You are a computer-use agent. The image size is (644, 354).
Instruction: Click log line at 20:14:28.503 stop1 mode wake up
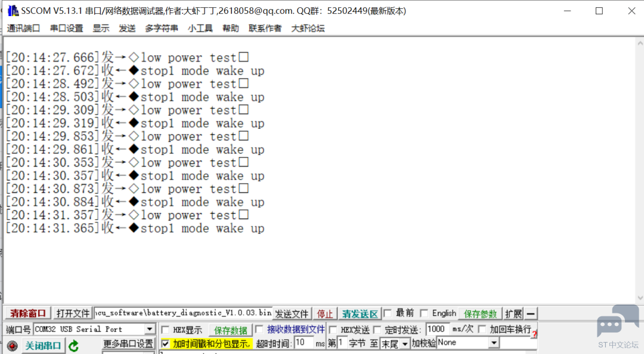135,97
